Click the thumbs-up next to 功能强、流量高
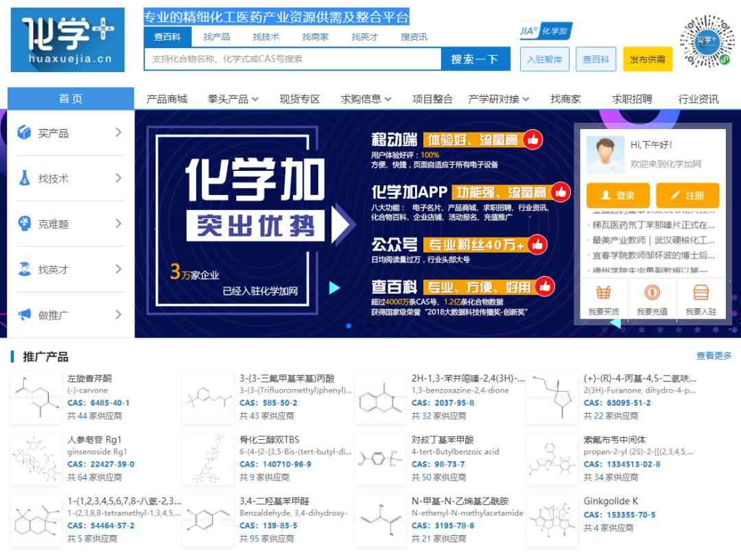Image resolution: width=741 pixels, height=560 pixels. click(x=561, y=192)
